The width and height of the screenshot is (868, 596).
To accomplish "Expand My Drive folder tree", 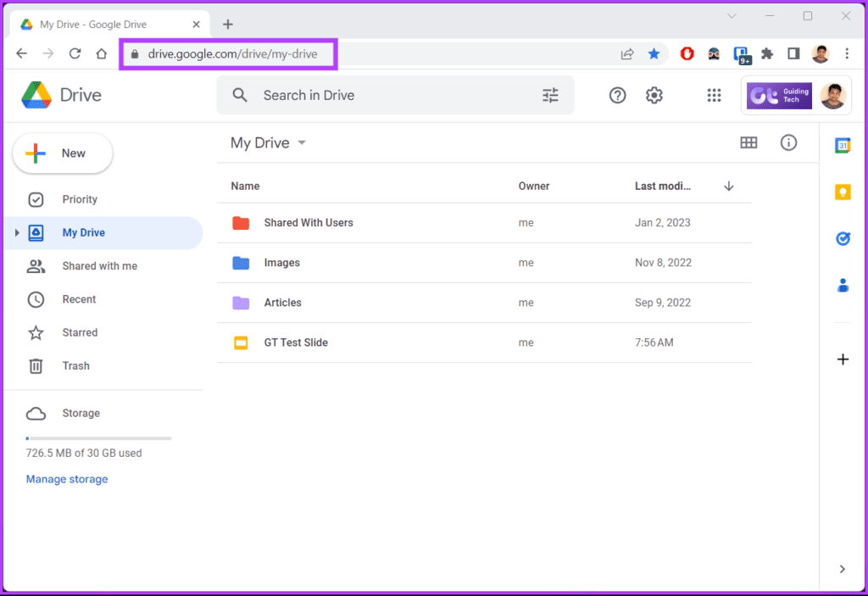I will [x=17, y=232].
